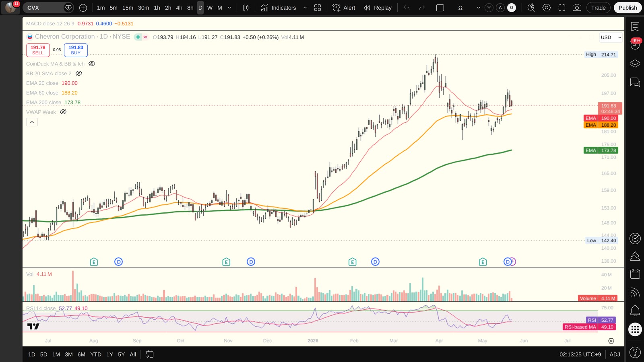Open time axis settings gear
Image resolution: width=644 pixels, height=362 pixels.
click(x=611, y=341)
